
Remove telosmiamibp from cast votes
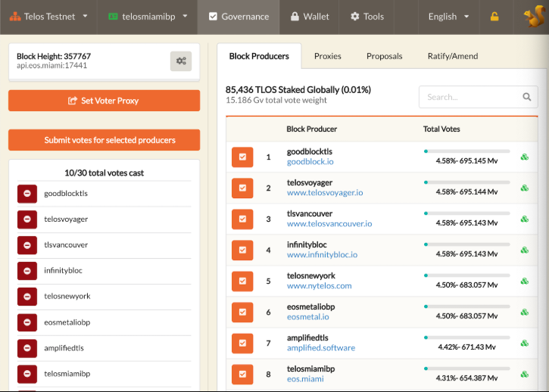pos(27,374)
